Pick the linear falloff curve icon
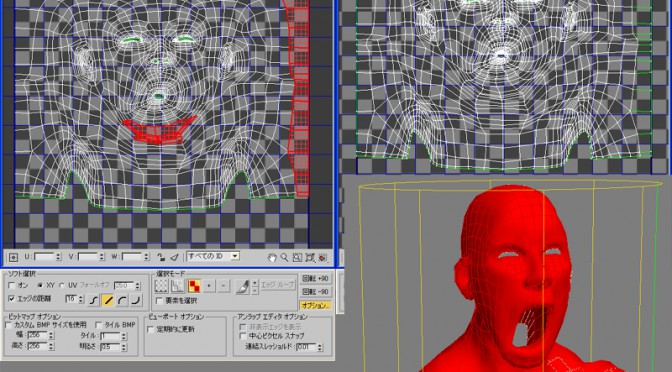 click(x=108, y=300)
